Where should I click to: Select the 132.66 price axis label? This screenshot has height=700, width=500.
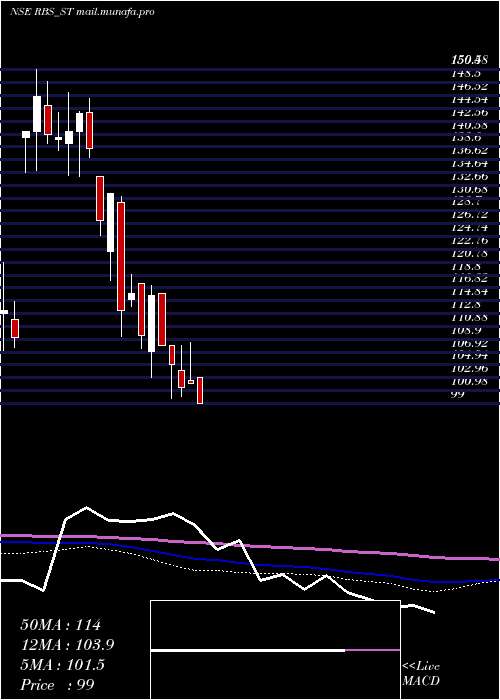pos(471,177)
